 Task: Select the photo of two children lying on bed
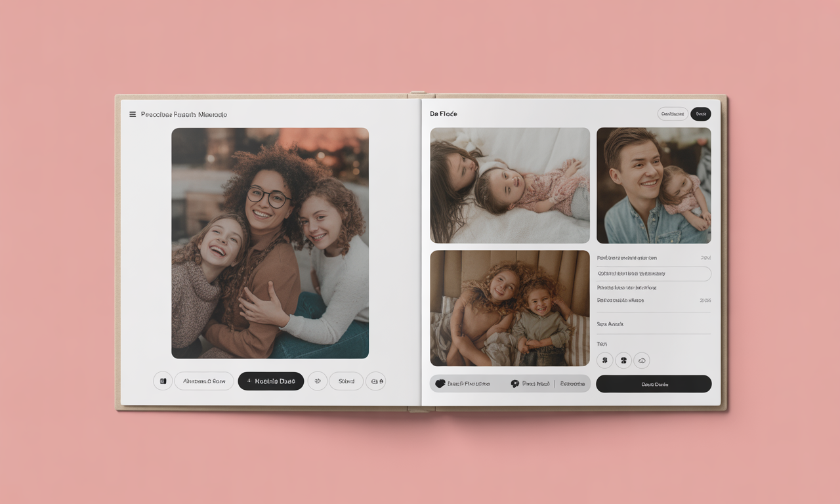[510, 185]
